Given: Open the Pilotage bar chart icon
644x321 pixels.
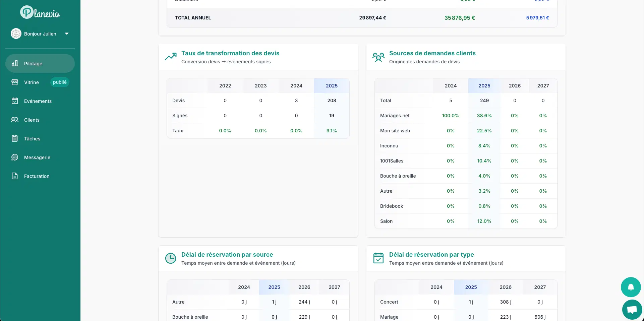Looking at the screenshot, I should pyautogui.click(x=15, y=63).
